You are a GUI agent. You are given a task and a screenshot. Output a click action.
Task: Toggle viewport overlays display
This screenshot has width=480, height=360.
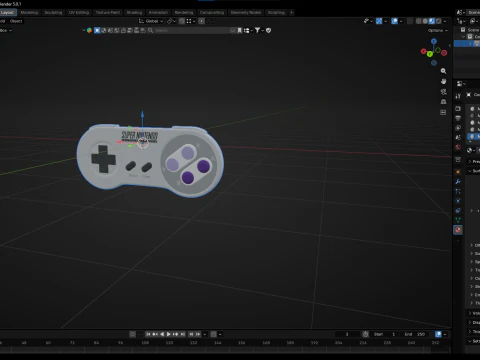click(395, 21)
